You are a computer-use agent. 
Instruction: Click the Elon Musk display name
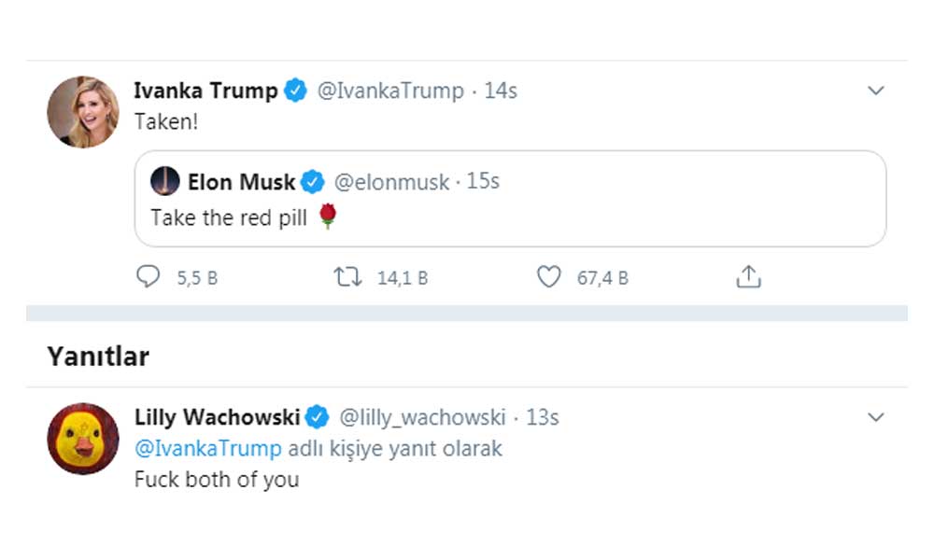(x=241, y=182)
